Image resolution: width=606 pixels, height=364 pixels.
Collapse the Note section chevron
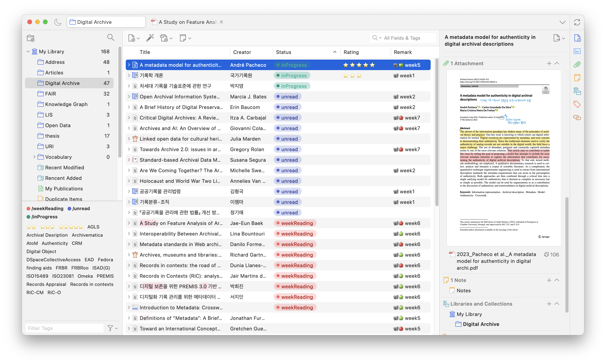tap(557, 280)
